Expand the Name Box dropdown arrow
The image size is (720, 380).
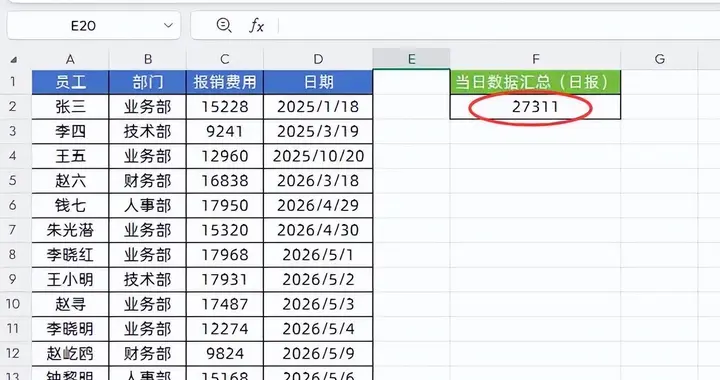pos(168,25)
